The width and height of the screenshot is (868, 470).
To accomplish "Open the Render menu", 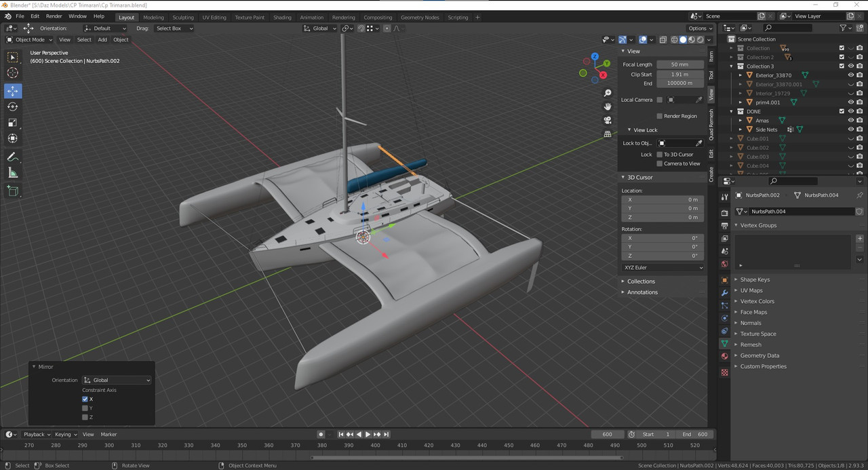I will pyautogui.click(x=54, y=16).
